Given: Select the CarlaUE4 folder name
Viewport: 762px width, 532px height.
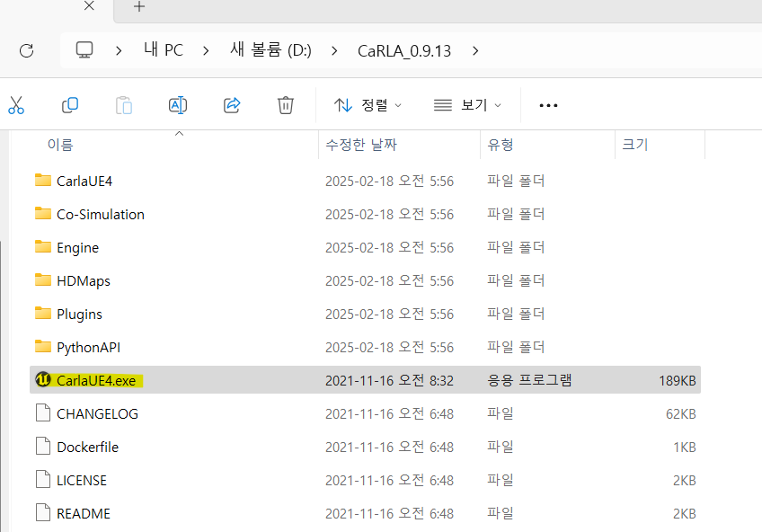Looking at the screenshot, I should pos(84,182).
